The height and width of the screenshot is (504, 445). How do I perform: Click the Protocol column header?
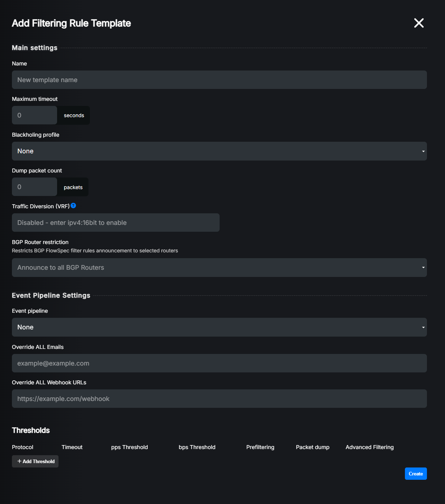click(22, 447)
